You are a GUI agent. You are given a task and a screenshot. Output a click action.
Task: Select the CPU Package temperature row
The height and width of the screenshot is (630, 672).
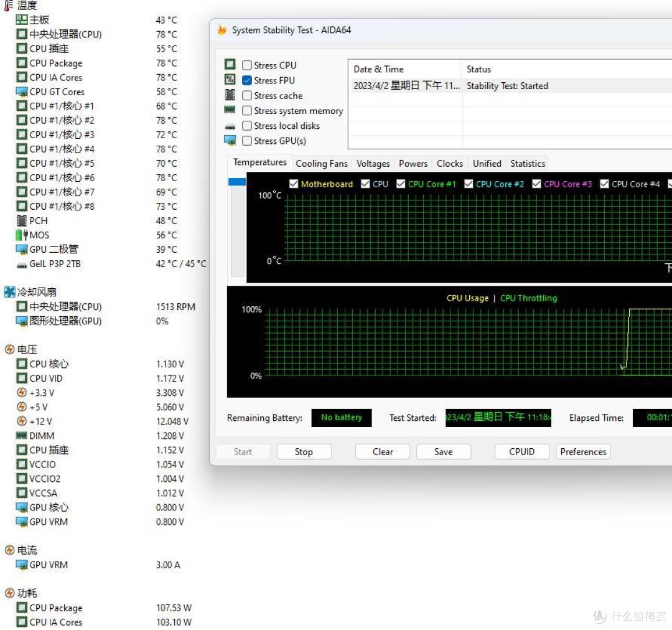[x=56, y=63]
